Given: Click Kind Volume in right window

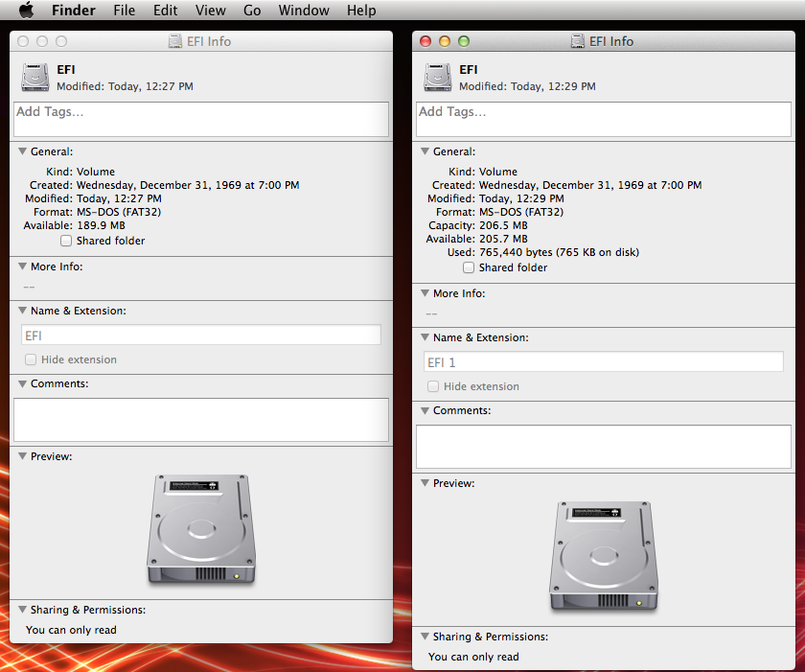Looking at the screenshot, I should coord(498,172).
